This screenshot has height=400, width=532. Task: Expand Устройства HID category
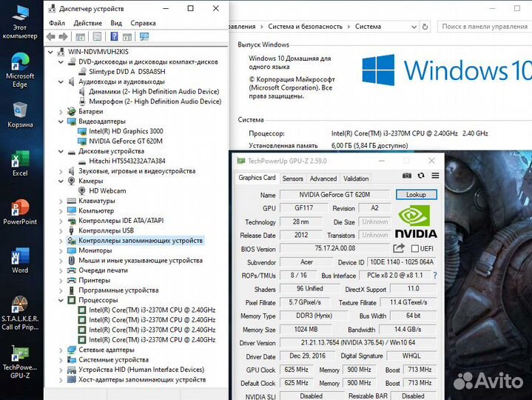(x=61, y=370)
